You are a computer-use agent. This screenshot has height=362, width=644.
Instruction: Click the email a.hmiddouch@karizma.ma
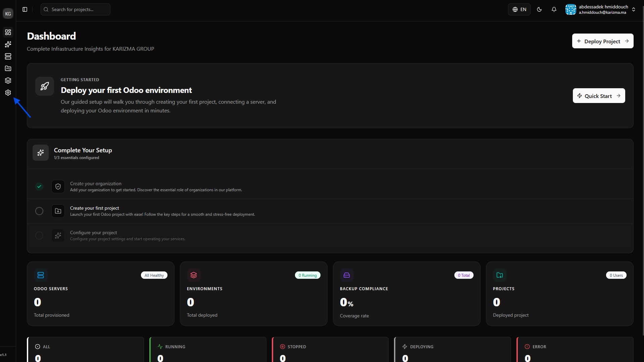[602, 12]
